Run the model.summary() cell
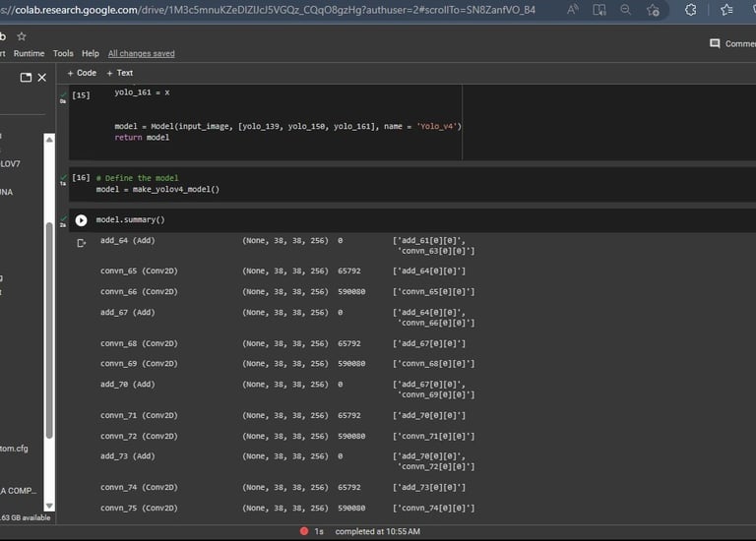The image size is (756, 541). tap(82, 220)
